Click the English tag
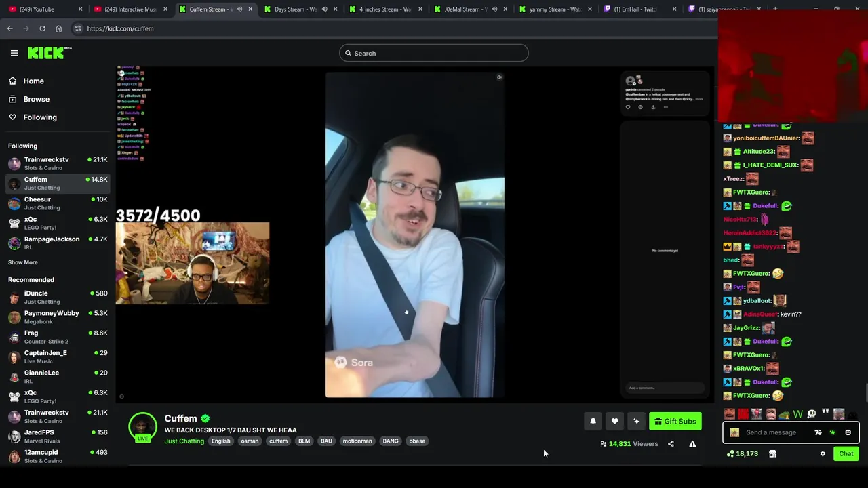This screenshot has height=488, width=868. [x=220, y=441]
